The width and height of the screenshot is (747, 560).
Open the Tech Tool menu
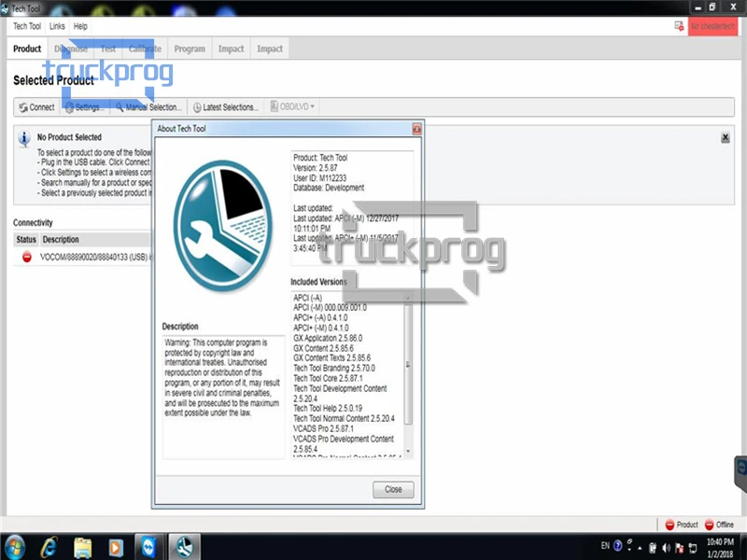[27, 26]
